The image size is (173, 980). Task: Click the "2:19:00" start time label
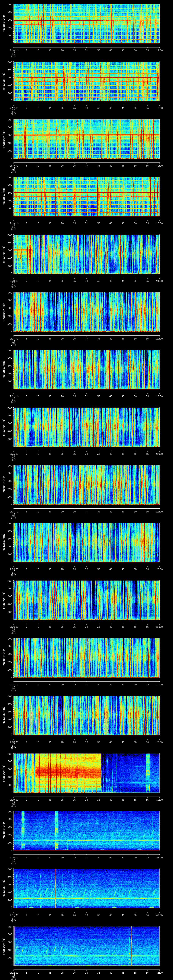pos(14,223)
